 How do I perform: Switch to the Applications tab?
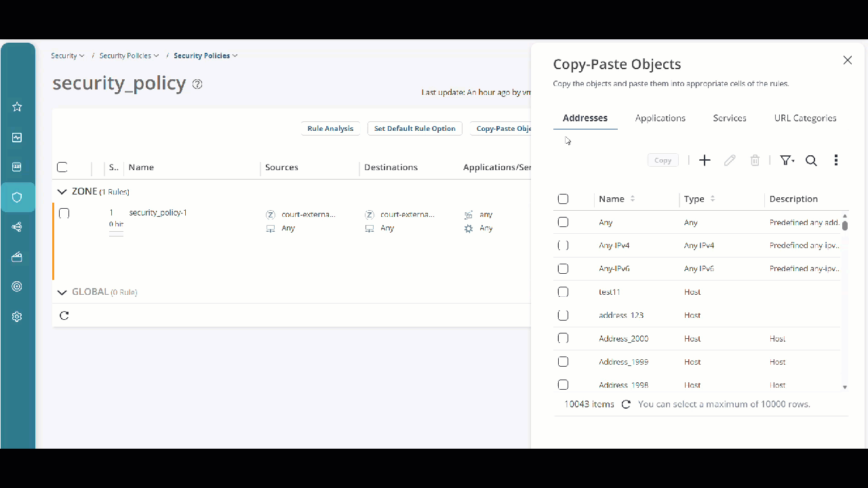(660, 118)
